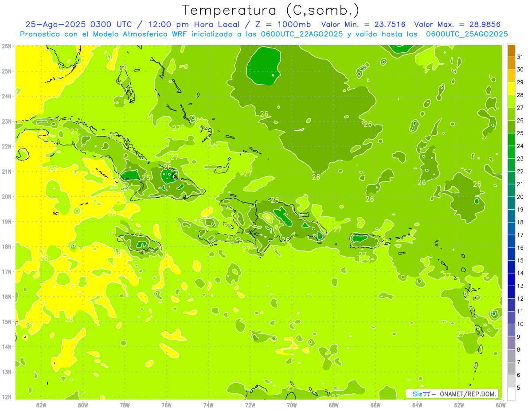
Task: Click the legend swatch between 25 and 26
Action: pyautogui.click(x=511, y=127)
